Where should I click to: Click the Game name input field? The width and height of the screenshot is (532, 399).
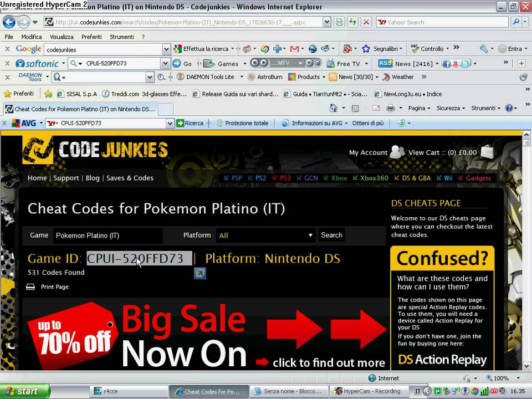coord(108,236)
